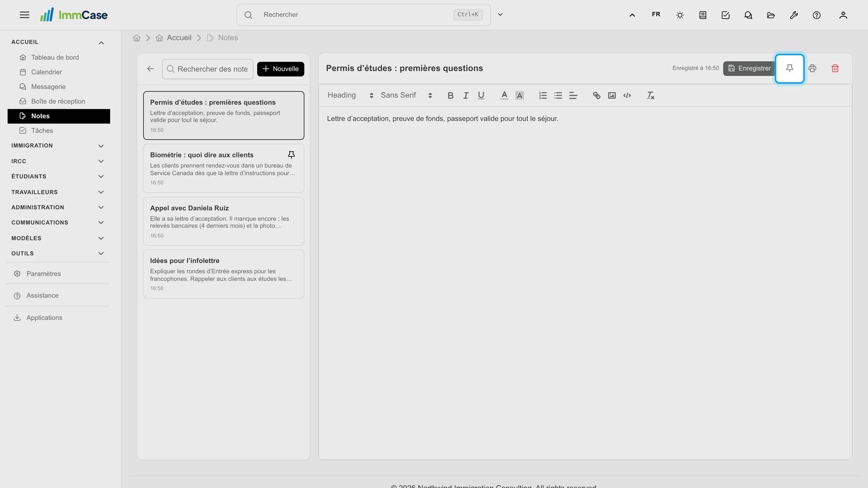Click the Enregistrer button
The image size is (868, 488).
tap(749, 68)
